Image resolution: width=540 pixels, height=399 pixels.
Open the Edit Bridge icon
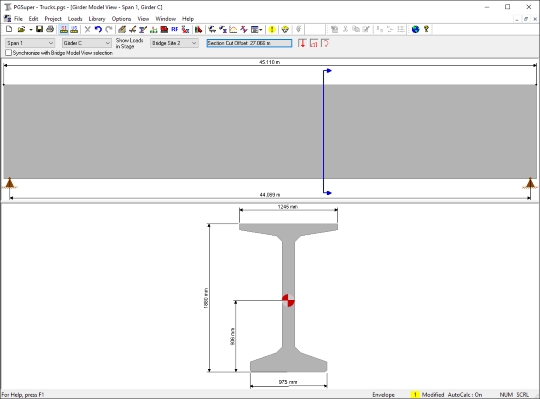[x=122, y=29]
